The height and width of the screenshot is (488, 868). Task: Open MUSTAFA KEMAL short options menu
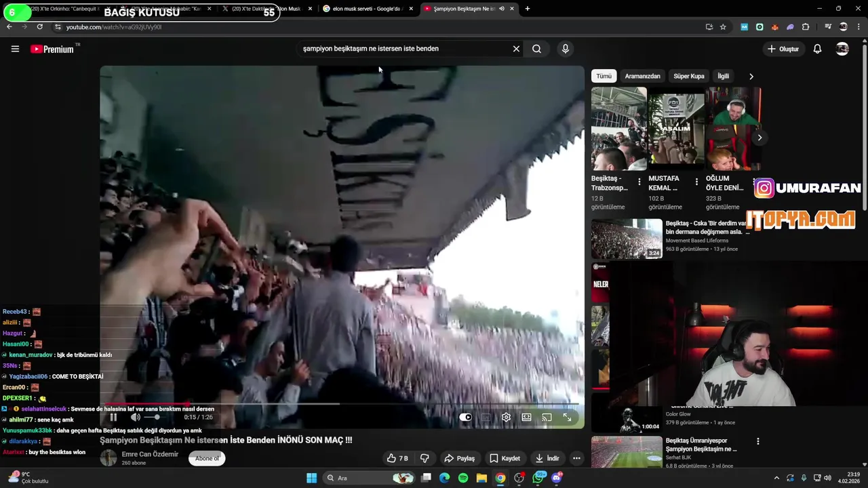pyautogui.click(x=696, y=182)
